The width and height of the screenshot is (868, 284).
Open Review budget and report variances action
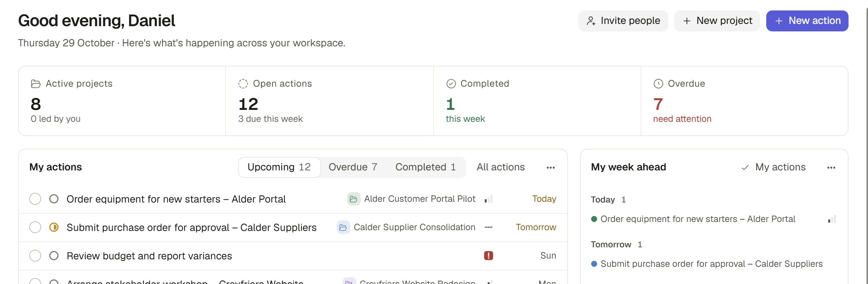(x=149, y=256)
